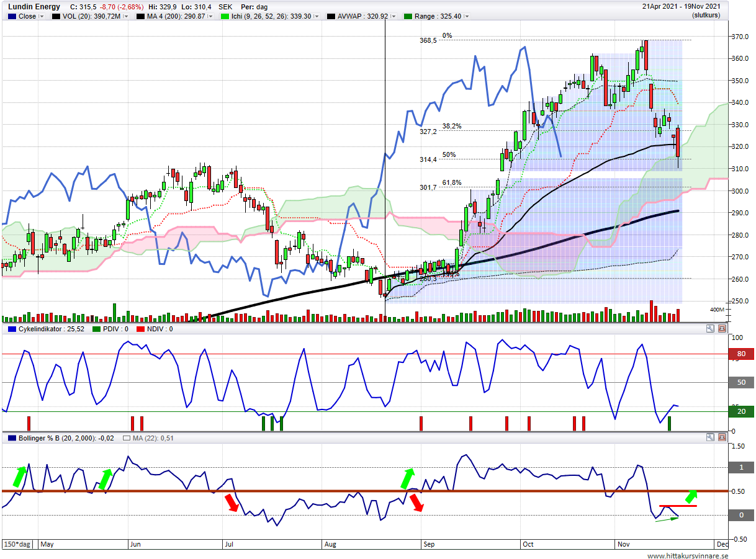Click the MA 4 (200) color swatch
This screenshot has height=559, width=756.
pyautogui.click(x=141, y=17)
